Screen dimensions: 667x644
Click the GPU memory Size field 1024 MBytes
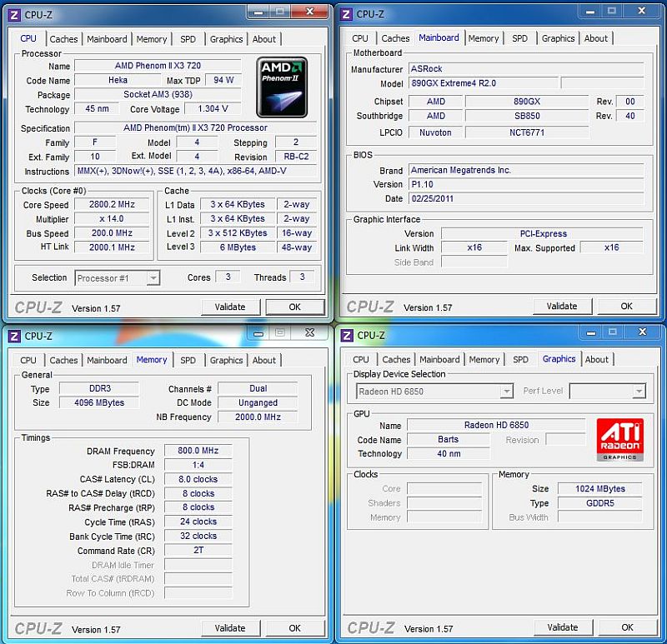point(600,489)
